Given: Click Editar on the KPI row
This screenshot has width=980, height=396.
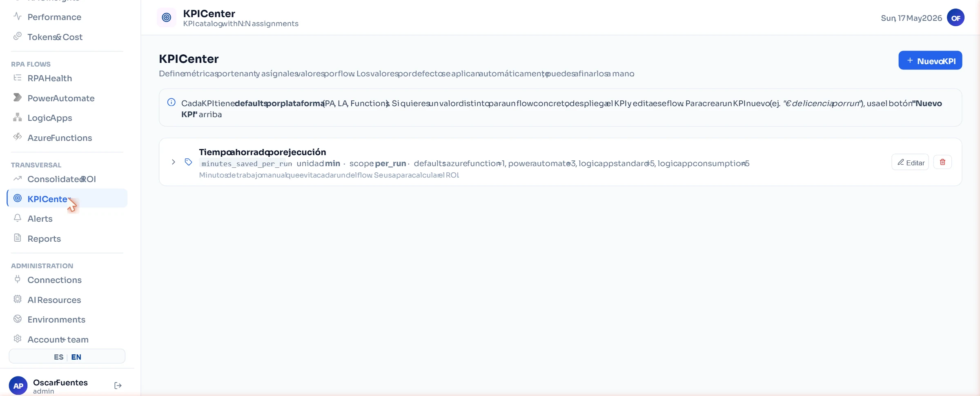Looking at the screenshot, I should tap(910, 162).
